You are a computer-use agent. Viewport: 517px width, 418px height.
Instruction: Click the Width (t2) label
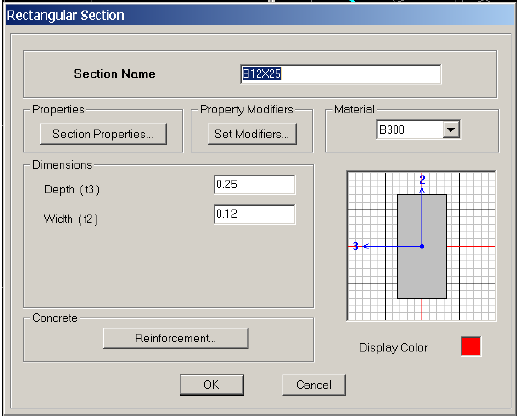tap(71, 219)
